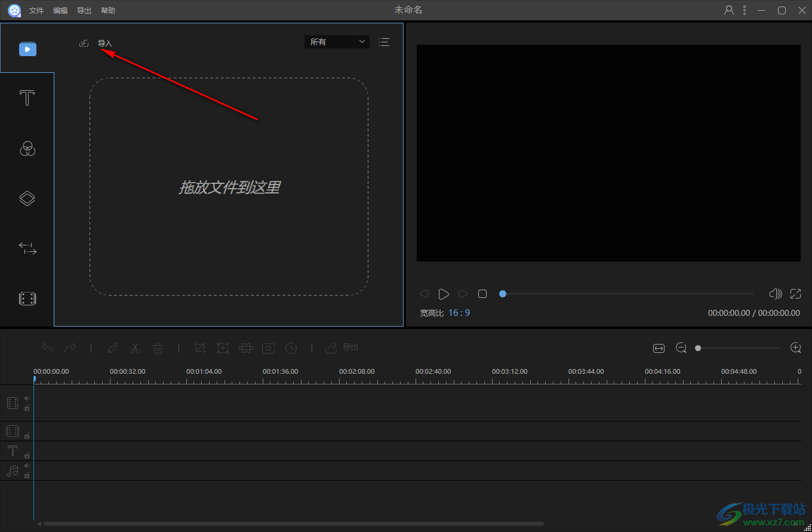Click the clock duration tool

(x=291, y=348)
